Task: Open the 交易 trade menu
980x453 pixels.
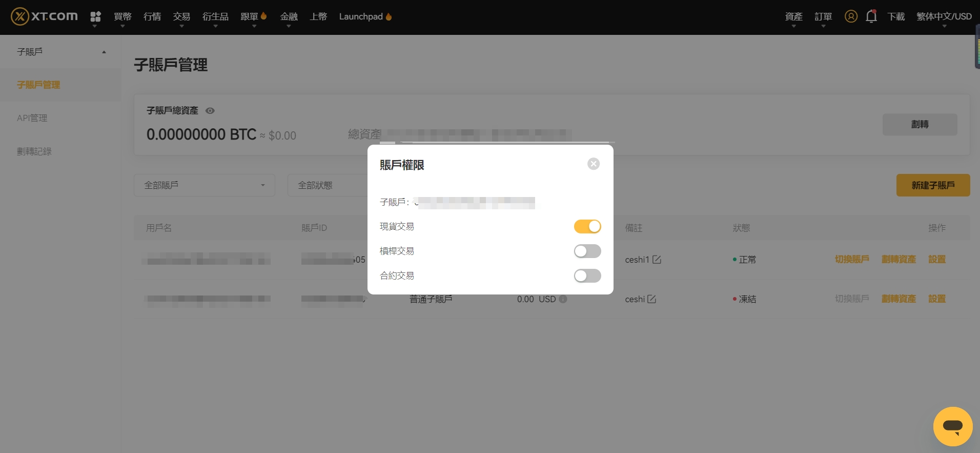Action: (181, 16)
